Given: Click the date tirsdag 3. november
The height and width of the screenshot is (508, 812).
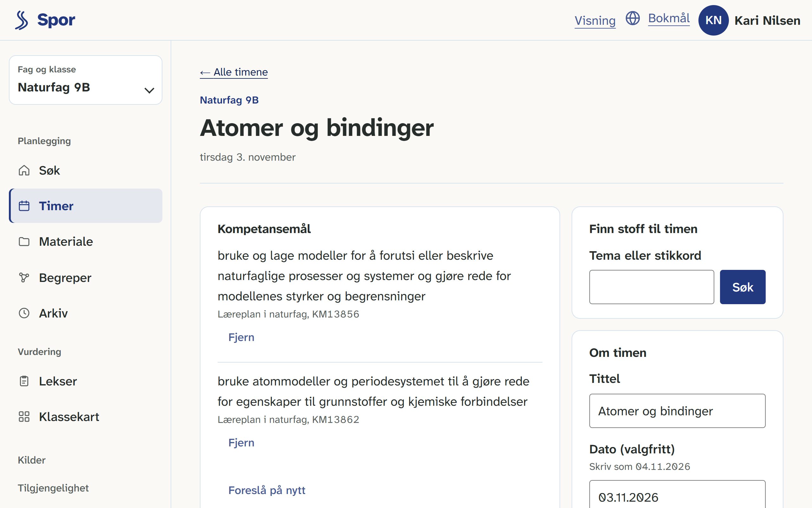Looking at the screenshot, I should 248,157.
